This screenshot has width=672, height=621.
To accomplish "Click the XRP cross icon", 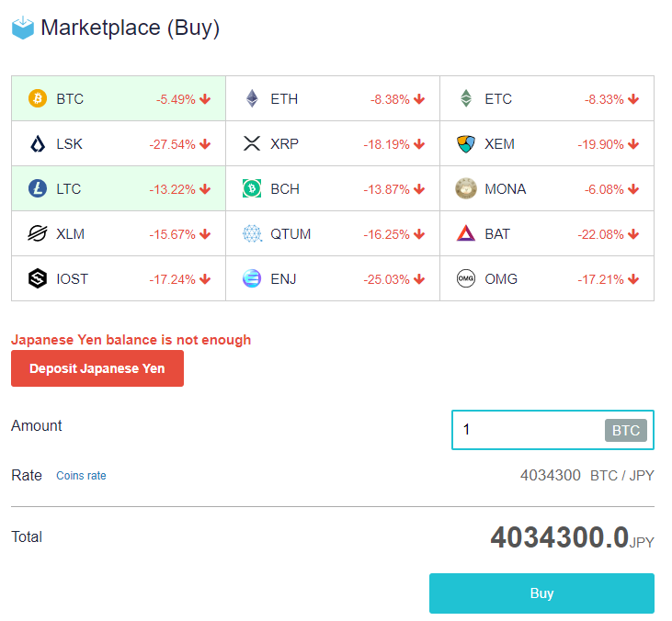I will coord(252,143).
